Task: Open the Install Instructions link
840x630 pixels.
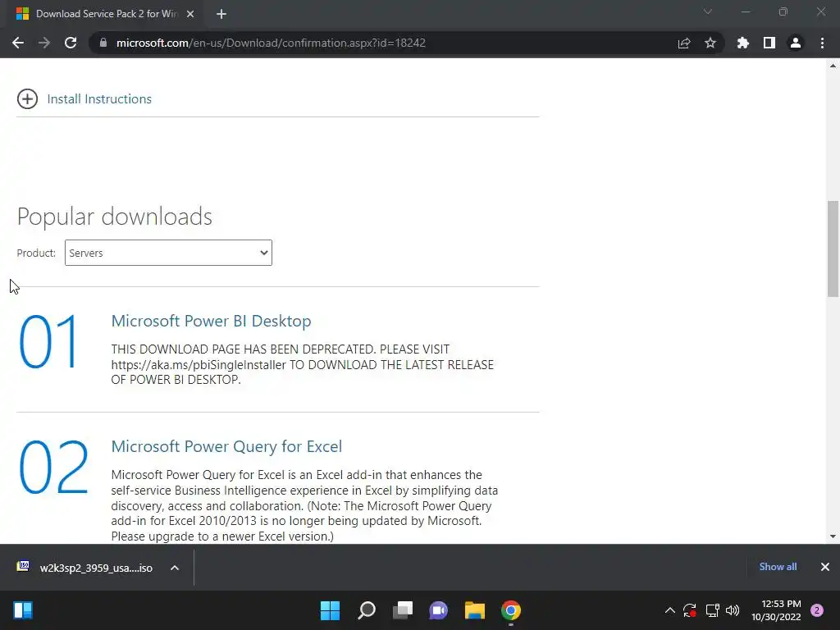Action: 99,99
